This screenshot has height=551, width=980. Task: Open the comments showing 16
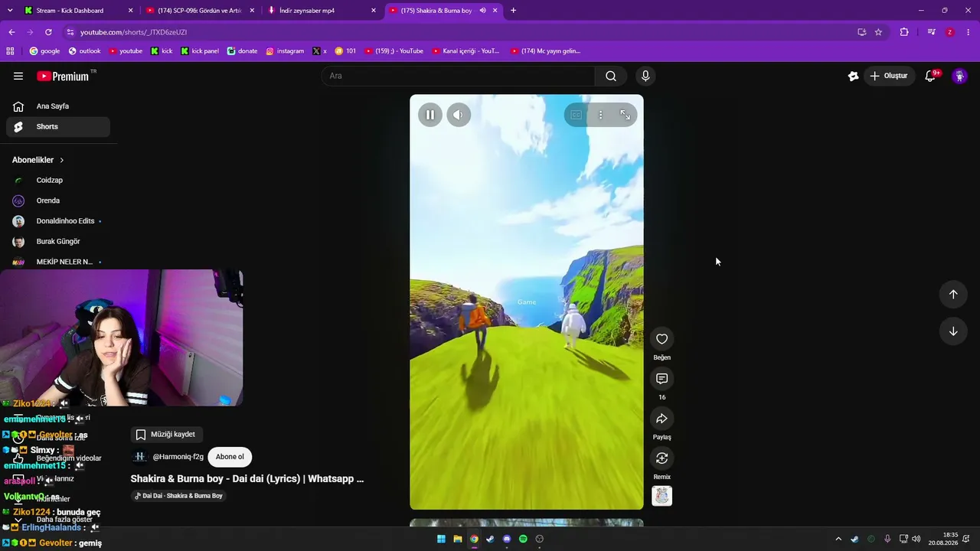(x=662, y=379)
